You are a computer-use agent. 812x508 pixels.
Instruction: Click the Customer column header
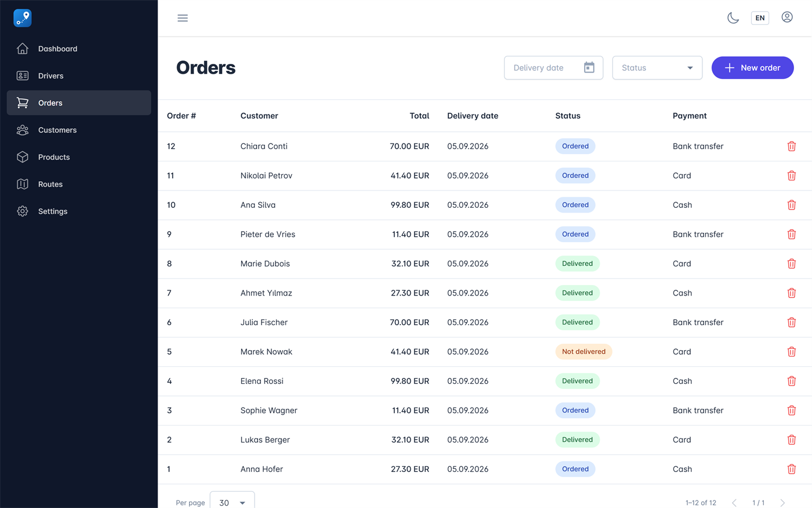tap(259, 116)
